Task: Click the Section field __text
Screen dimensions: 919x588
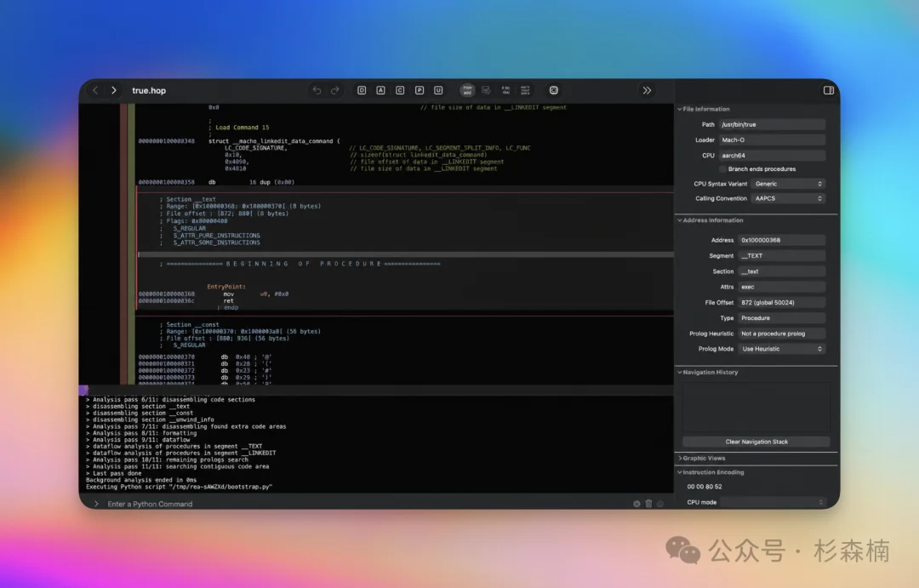Action: pyautogui.click(x=782, y=271)
